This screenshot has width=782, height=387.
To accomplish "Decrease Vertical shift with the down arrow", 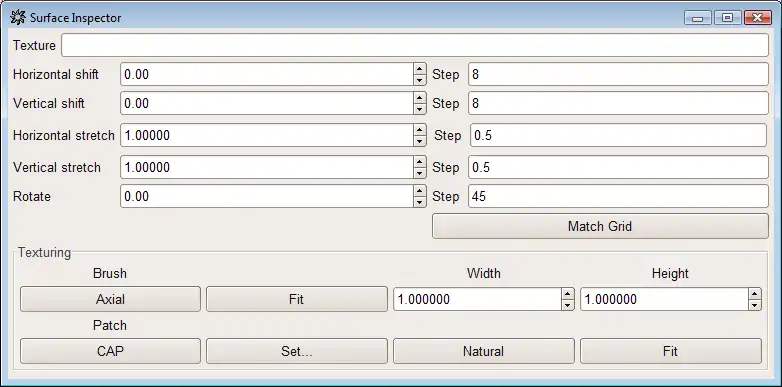I will pyautogui.click(x=419, y=109).
